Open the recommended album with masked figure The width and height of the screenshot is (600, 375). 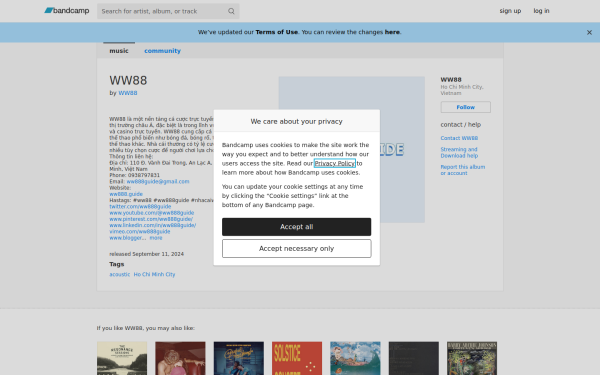click(180, 358)
